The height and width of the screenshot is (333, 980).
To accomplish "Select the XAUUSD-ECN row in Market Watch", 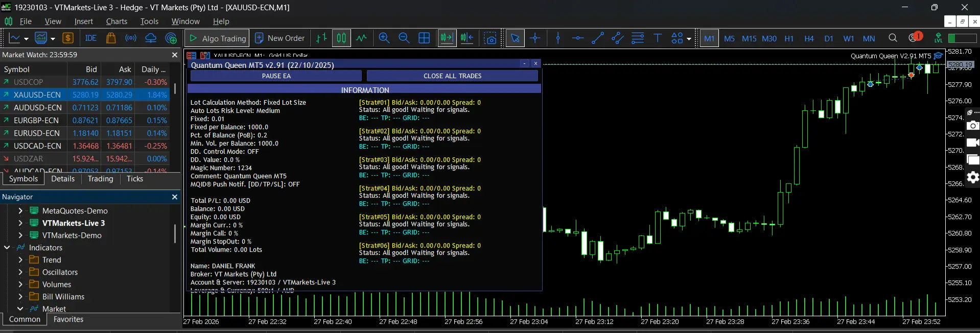I will [x=84, y=95].
